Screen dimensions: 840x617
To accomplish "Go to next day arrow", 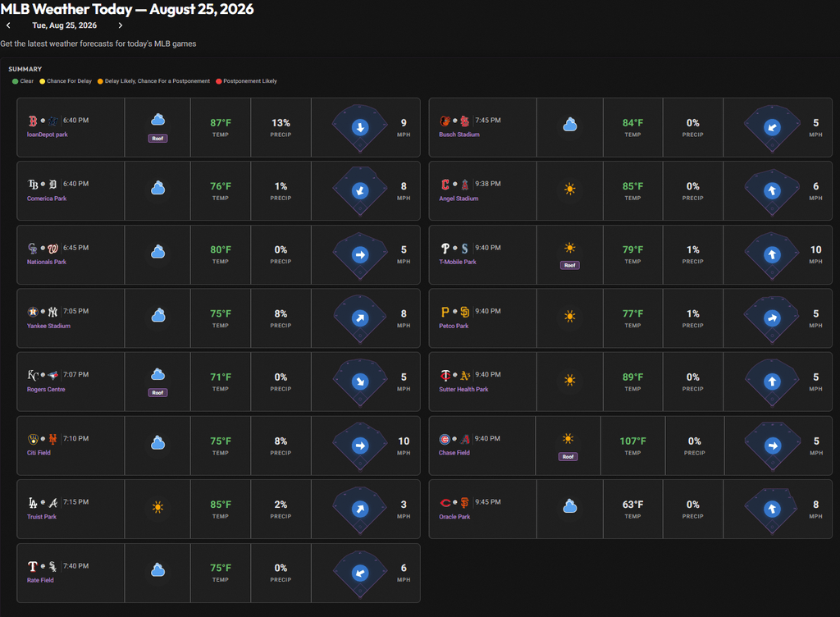I will [x=121, y=25].
